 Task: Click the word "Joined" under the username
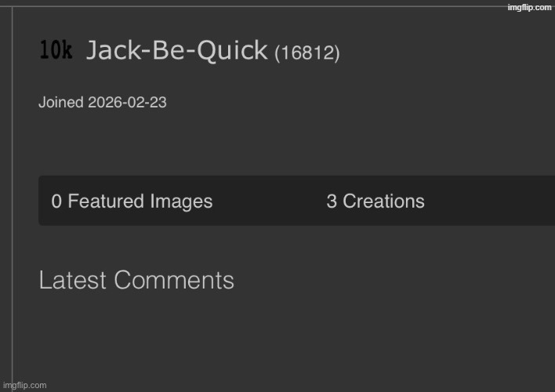61,103
